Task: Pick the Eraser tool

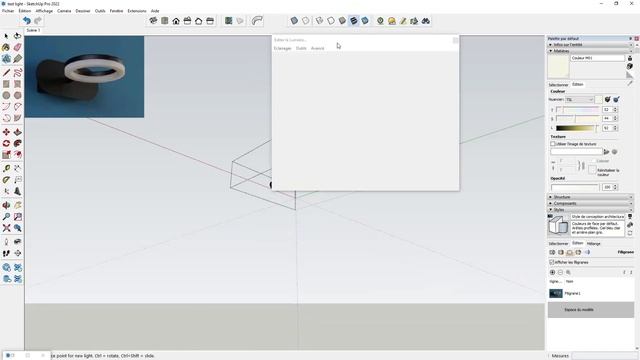Action: click(x=18, y=48)
